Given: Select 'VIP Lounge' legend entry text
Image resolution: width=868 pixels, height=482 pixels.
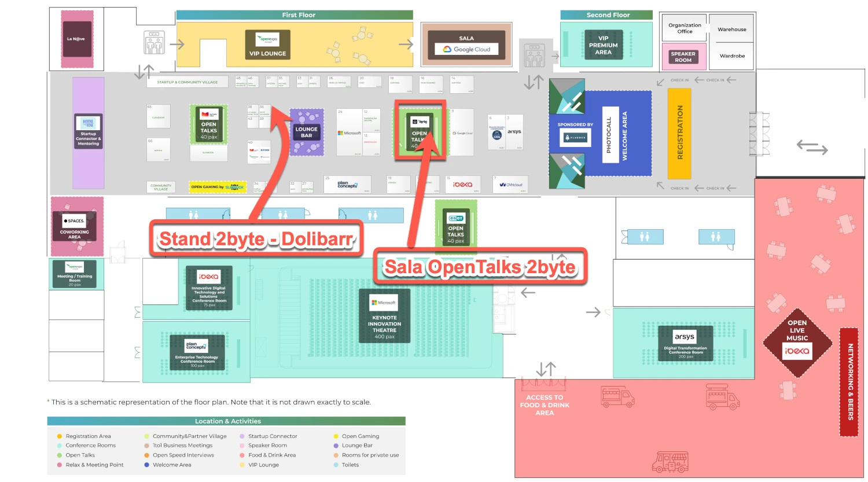Looking at the screenshot, I should 263,465.
